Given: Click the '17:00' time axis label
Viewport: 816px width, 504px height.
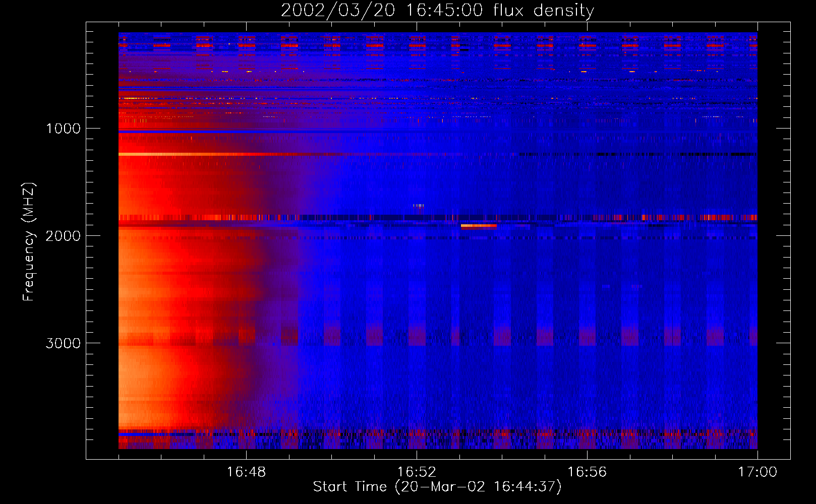Looking at the screenshot, I should 757,472.
